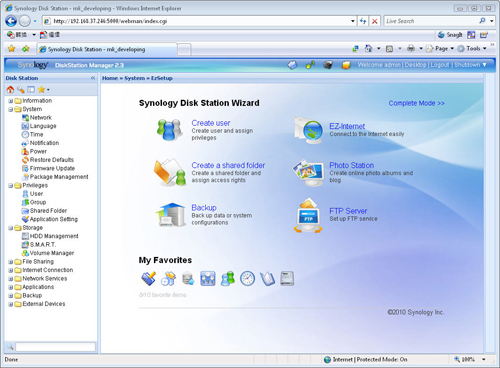Open the database favorite icon in My Favorites
Image resolution: width=500 pixels, height=368 pixels.
188,279
